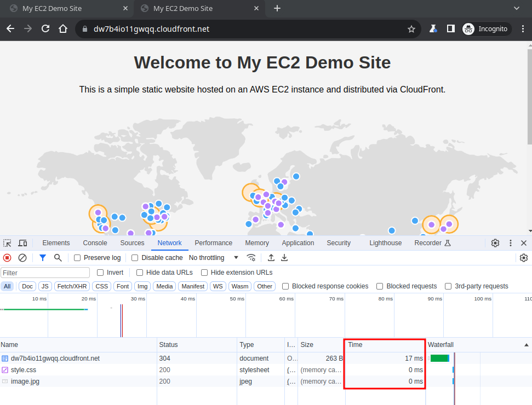This screenshot has height=405, width=532.
Task: Open the inspect element picker tool
Action: point(7,243)
